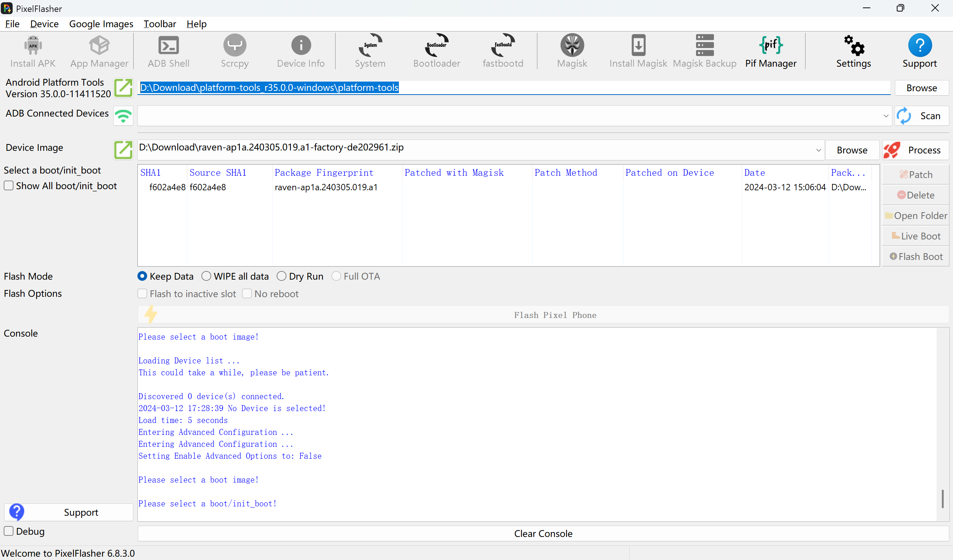Image resolution: width=953 pixels, height=560 pixels.
Task: Open the Device menu
Action: click(x=44, y=24)
